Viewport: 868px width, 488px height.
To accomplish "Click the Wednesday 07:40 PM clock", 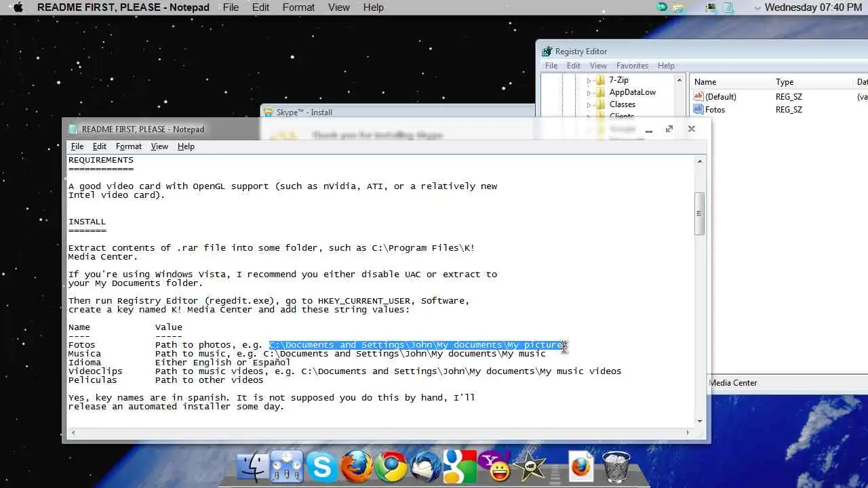I will click(x=813, y=7).
